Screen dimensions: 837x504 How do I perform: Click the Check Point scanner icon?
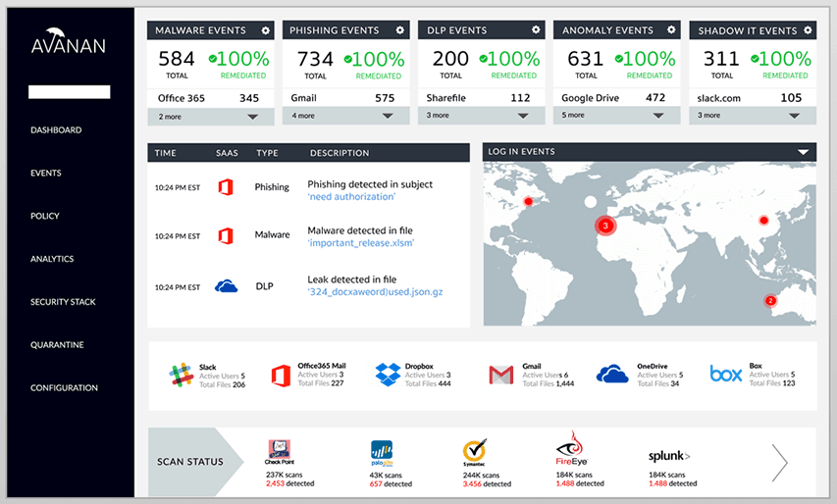click(x=280, y=450)
